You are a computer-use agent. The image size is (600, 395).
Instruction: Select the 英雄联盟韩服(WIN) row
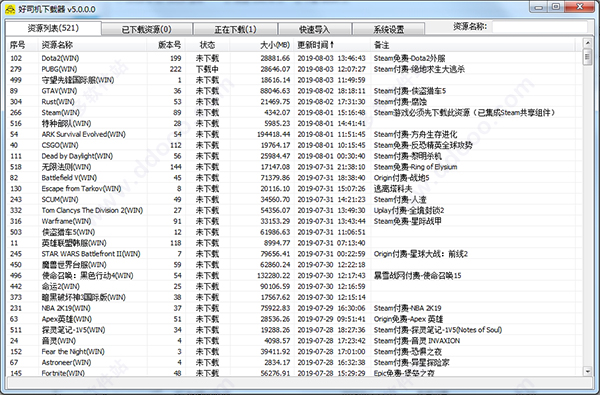click(x=295, y=243)
